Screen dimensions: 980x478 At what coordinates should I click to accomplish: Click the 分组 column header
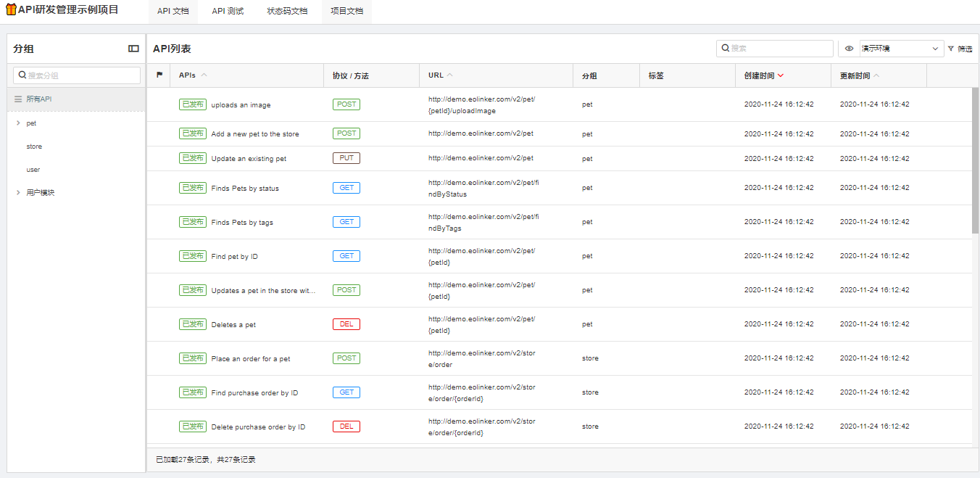pos(589,76)
